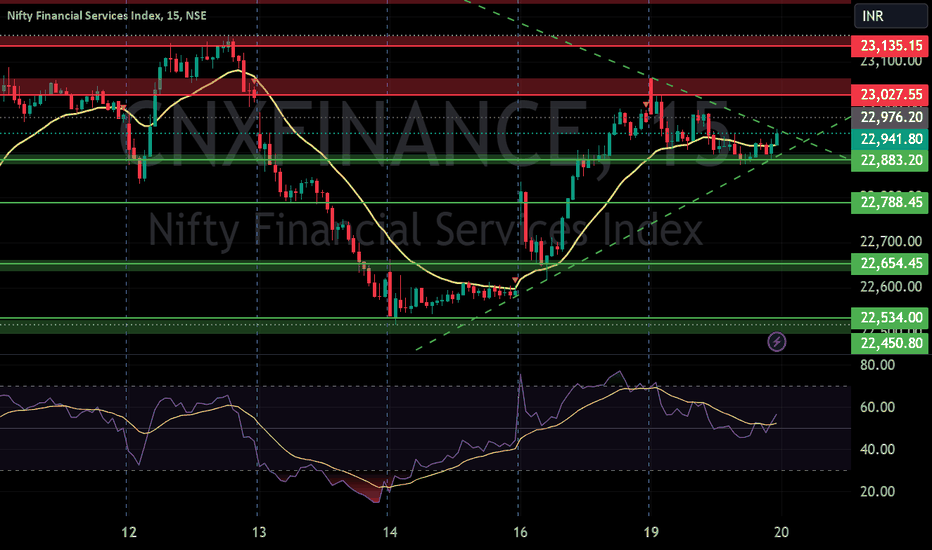This screenshot has height=550, width=932.
Task: Select the 22,788.45 green price label
Action: (890, 203)
